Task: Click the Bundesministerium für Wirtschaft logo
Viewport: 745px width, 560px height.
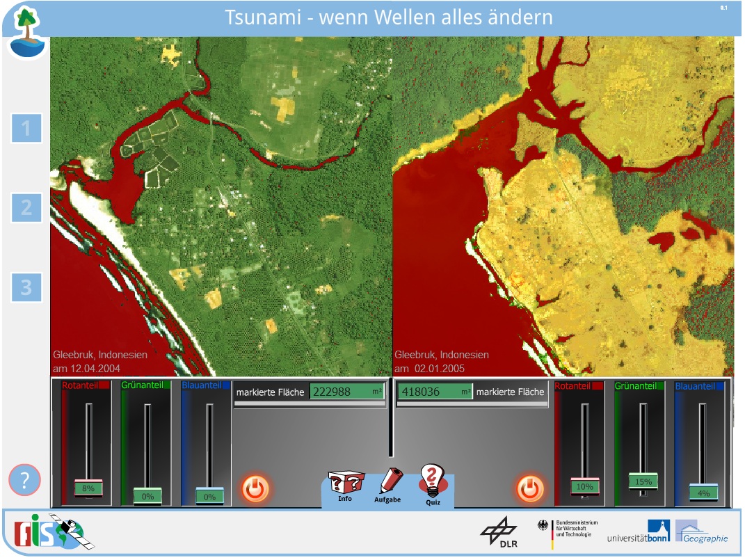Action: 567,532
